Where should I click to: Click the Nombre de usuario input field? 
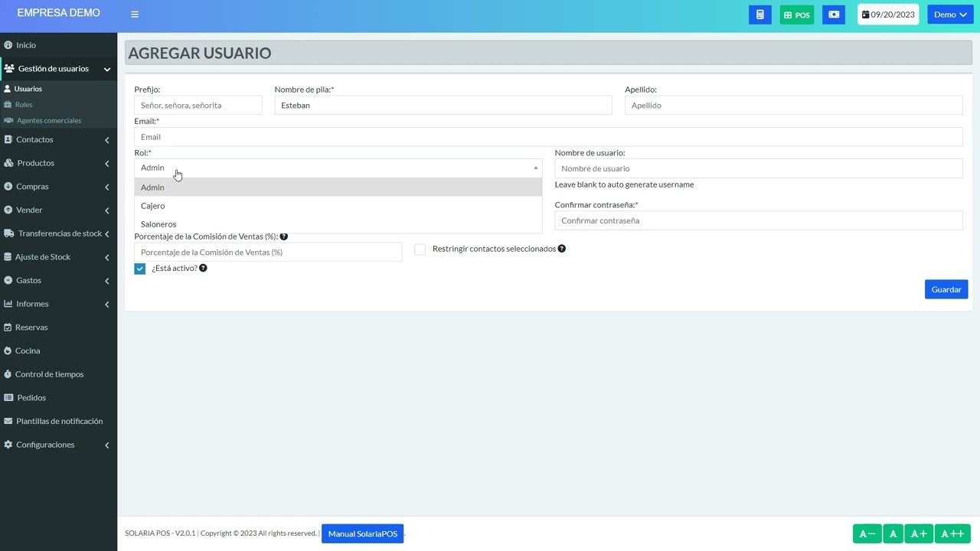click(x=759, y=168)
